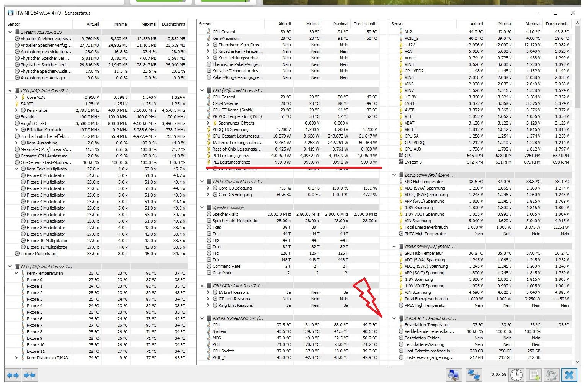Image resolution: width=588 pixels, height=390 pixels.
Task: Click the HWiNFO64 title bar app icon
Action: (11, 13)
